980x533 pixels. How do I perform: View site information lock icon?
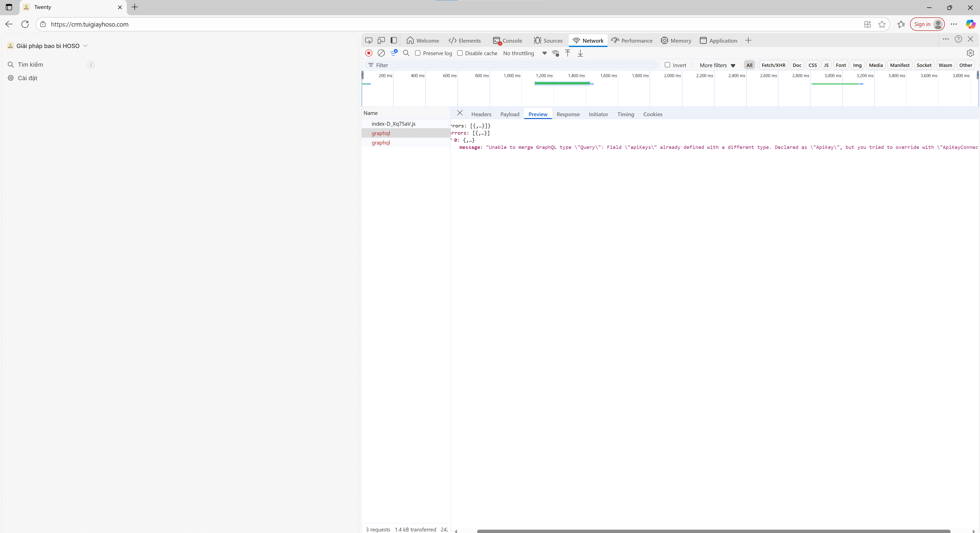43,24
